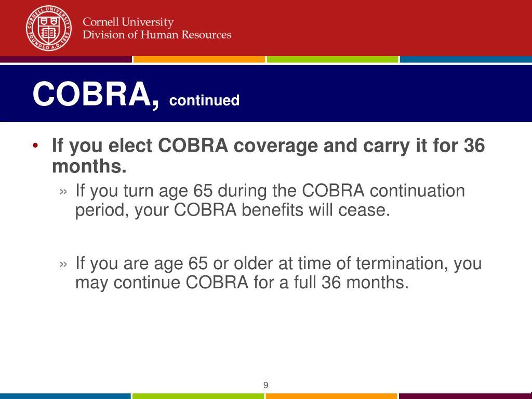Click the age 65 COBRA benefits cease paragraph
The width and height of the screenshot is (532, 399).
point(270,200)
